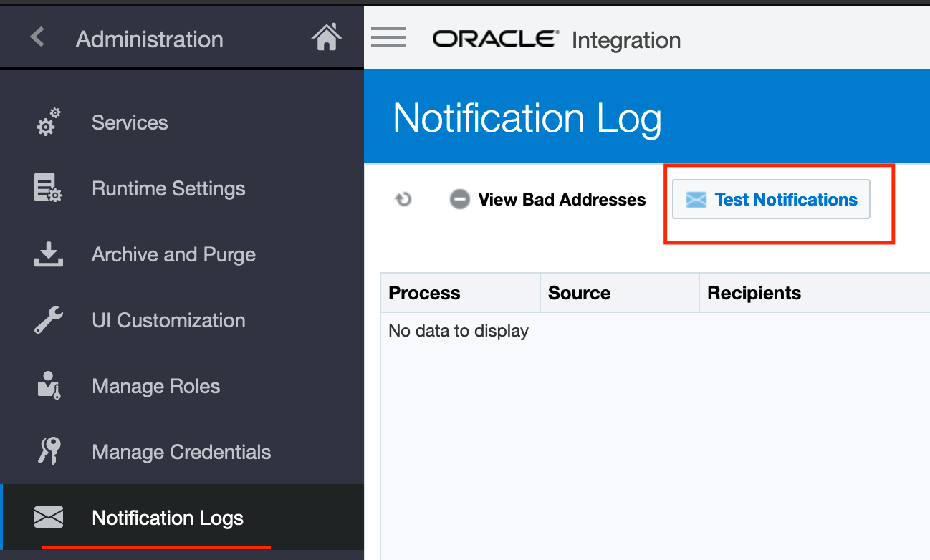Viewport: 930px width, 560px height.
Task: Click the Services gears icon
Action: click(49, 122)
